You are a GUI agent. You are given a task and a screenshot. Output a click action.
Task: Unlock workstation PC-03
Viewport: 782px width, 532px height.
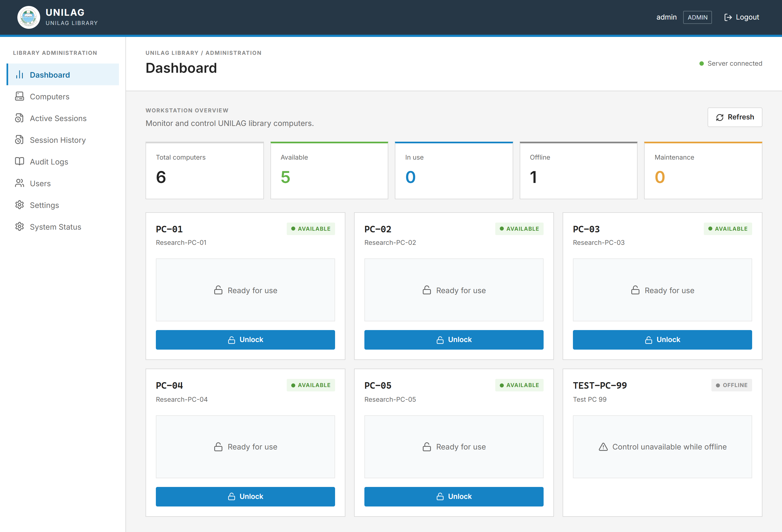(x=662, y=340)
